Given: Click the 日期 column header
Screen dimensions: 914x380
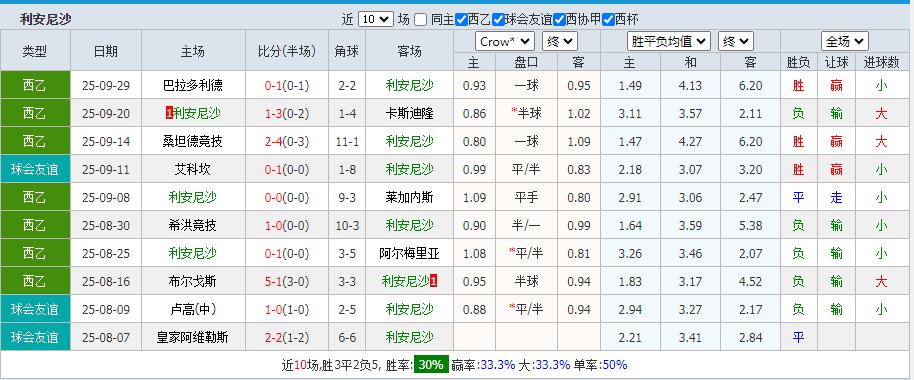Looking at the screenshot, I should pos(106,51).
